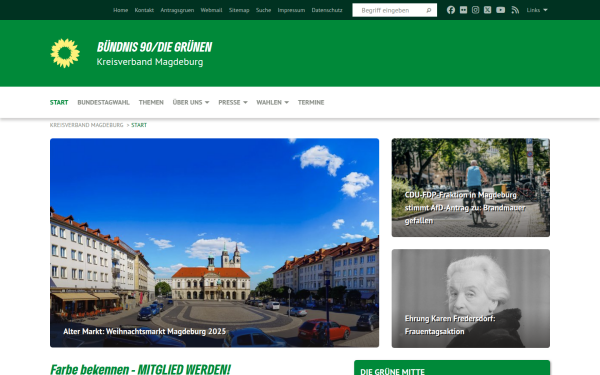Expand the PRESSE menu
This screenshot has width=600, height=375.
[x=233, y=103]
